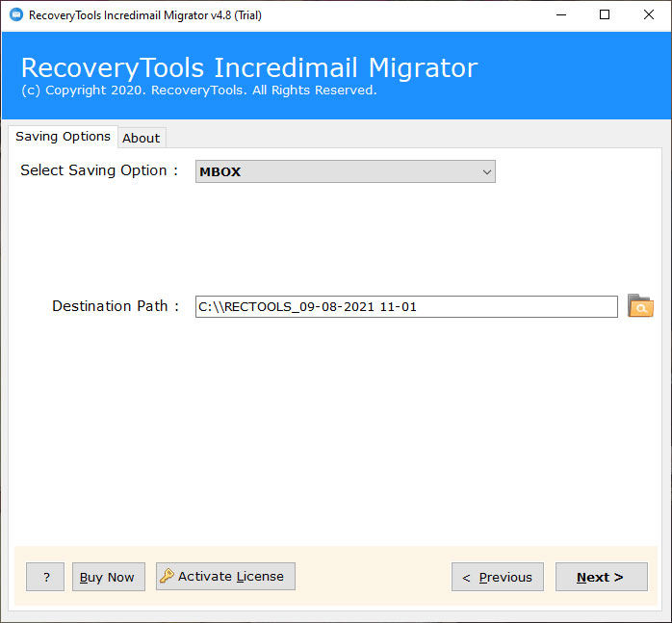This screenshot has height=623, width=672.
Task: Go back with the Previous button
Action: click(x=498, y=577)
